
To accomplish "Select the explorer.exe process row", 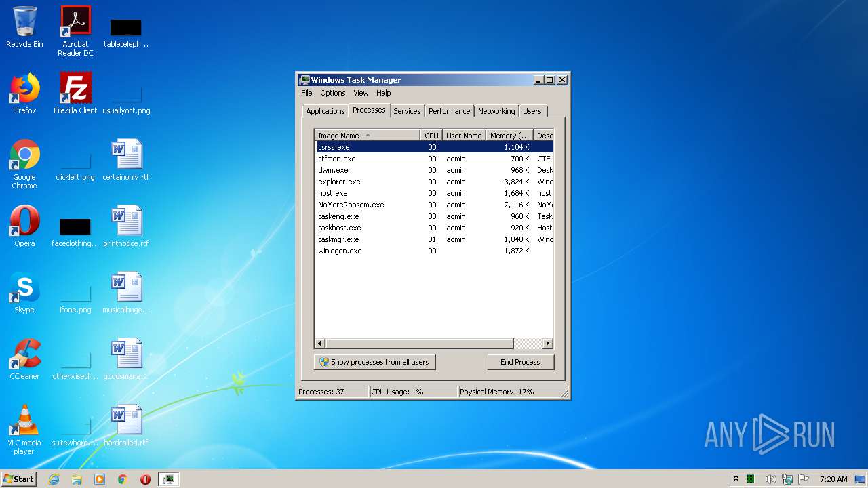I will tap(434, 182).
